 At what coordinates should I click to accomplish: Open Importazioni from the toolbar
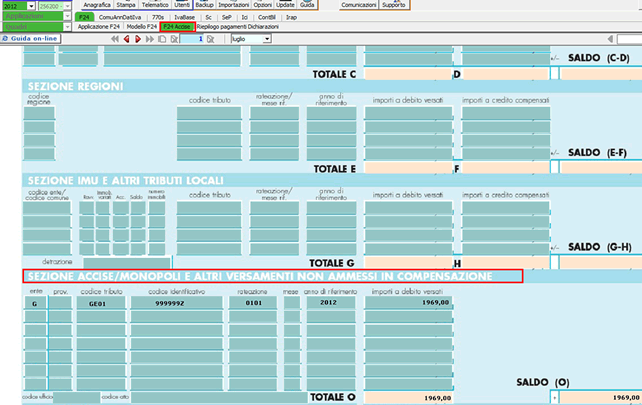(x=233, y=5)
